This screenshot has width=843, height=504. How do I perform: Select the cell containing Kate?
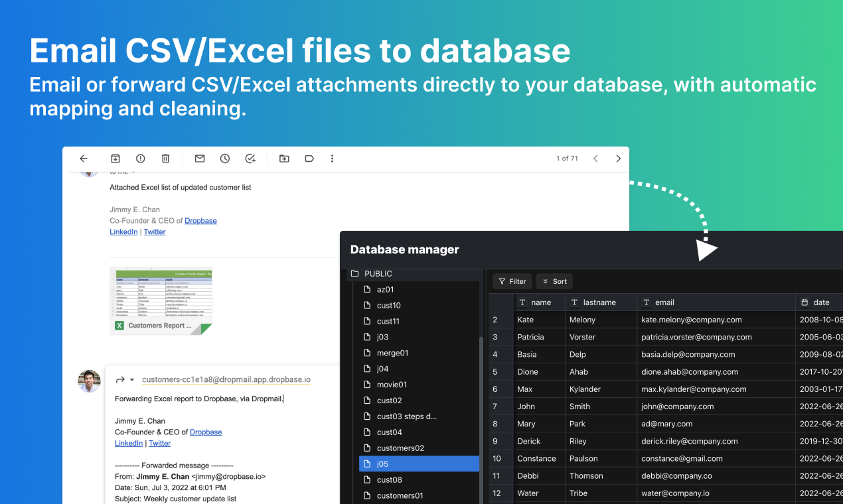(x=540, y=320)
